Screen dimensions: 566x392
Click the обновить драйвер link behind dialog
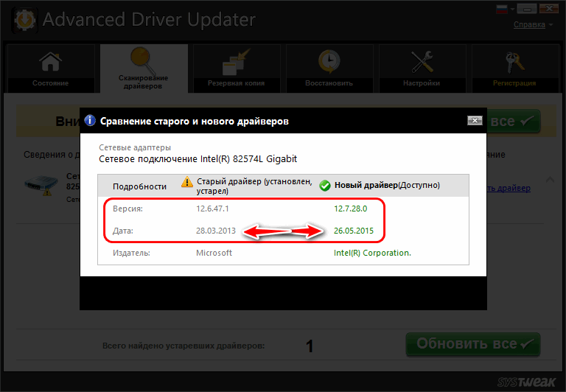coord(509,188)
